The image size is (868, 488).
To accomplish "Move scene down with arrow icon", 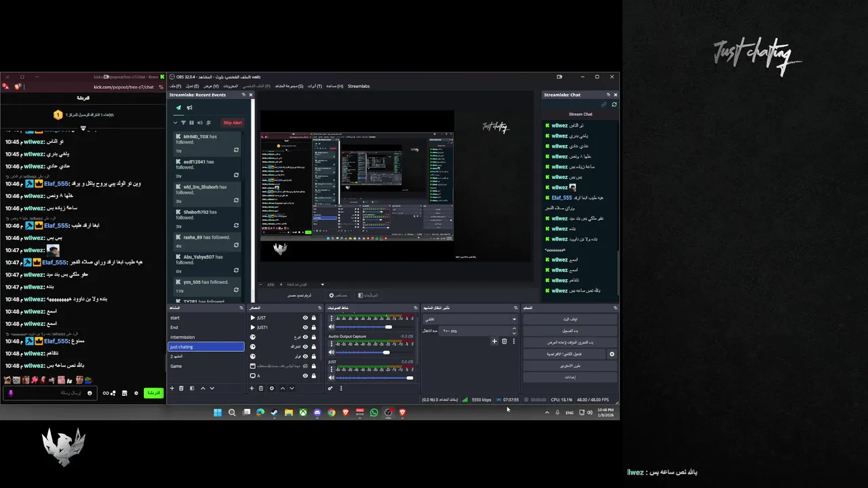I will pyautogui.click(x=212, y=388).
